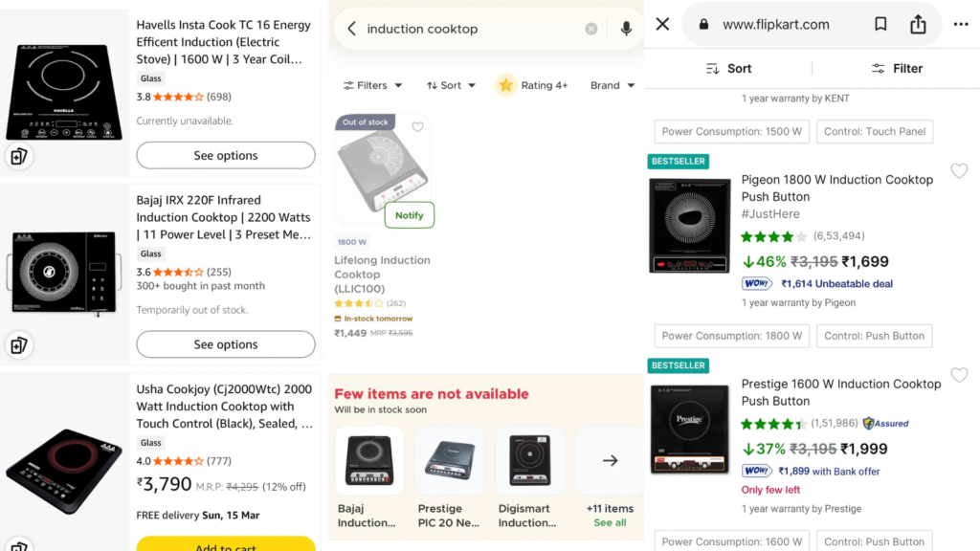Viewport: 980px width, 551px height.
Task: Open the Brand filter dropdown
Action: (612, 85)
